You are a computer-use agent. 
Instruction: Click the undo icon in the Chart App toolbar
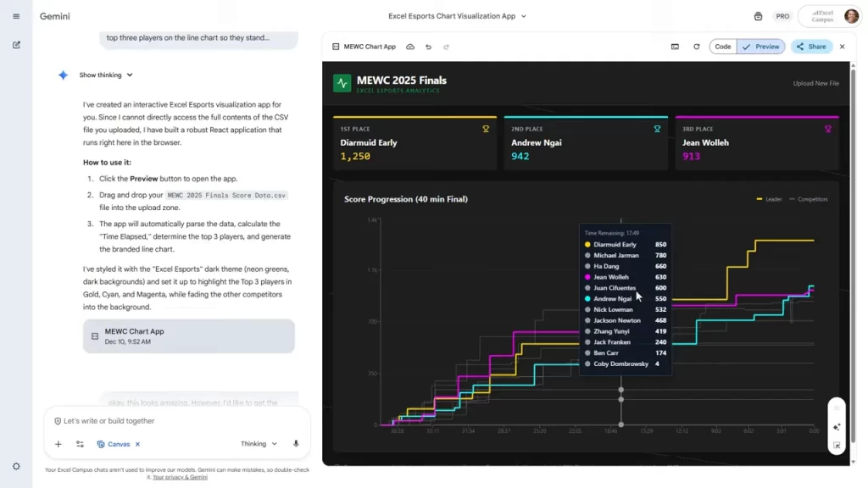pyautogui.click(x=428, y=47)
